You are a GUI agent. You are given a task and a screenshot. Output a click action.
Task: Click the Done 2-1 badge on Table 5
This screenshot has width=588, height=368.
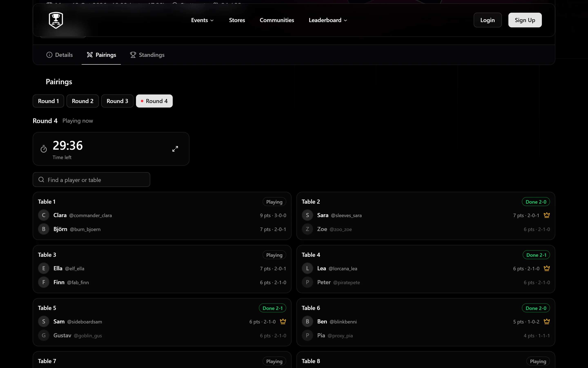[x=272, y=308]
